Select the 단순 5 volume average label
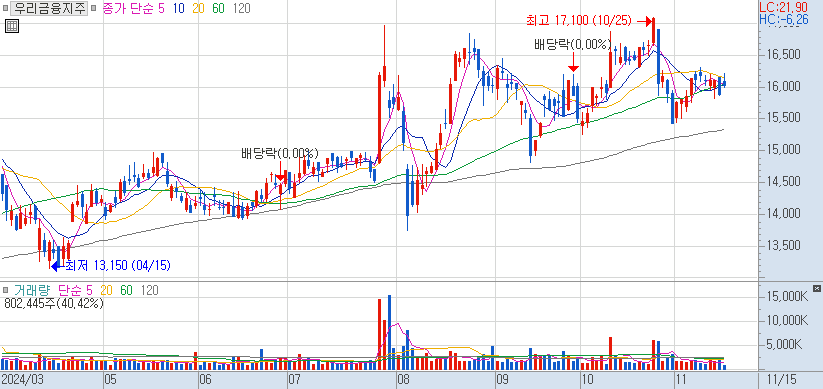 (75, 290)
